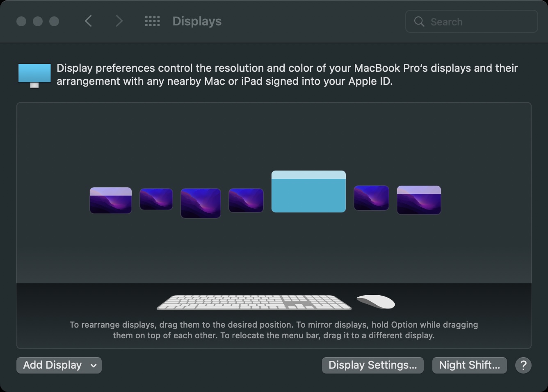This screenshot has height=392, width=548.
Task: Open help with the question mark button
Action: 523,365
